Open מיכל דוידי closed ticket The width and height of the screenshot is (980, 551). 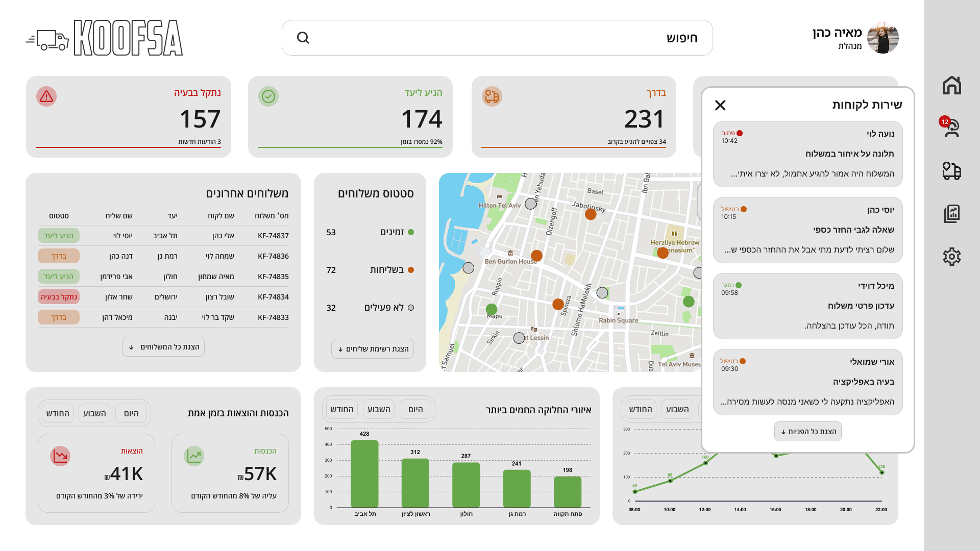tap(808, 306)
